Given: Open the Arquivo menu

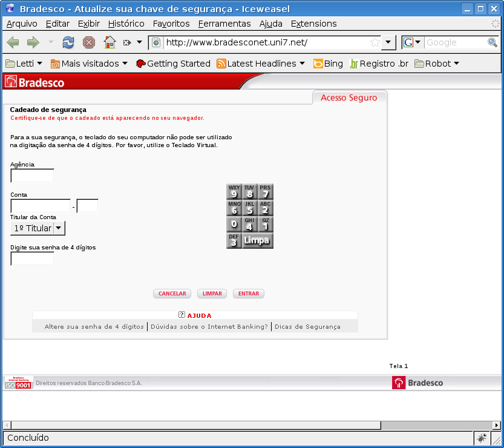Looking at the screenshot, I should click(x=22, y=24).
